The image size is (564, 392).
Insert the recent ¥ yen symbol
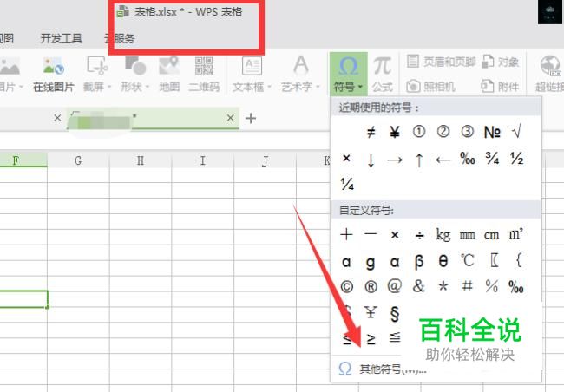395,133
